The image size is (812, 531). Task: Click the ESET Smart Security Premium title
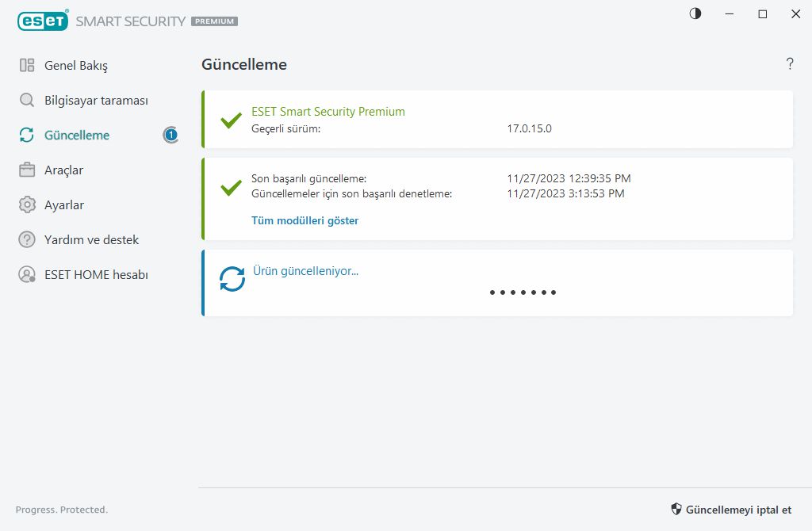pos(328,112)
